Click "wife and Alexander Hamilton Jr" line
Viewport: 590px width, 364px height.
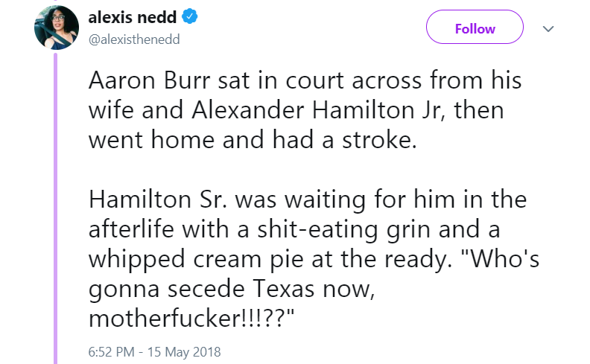[296, 112]
